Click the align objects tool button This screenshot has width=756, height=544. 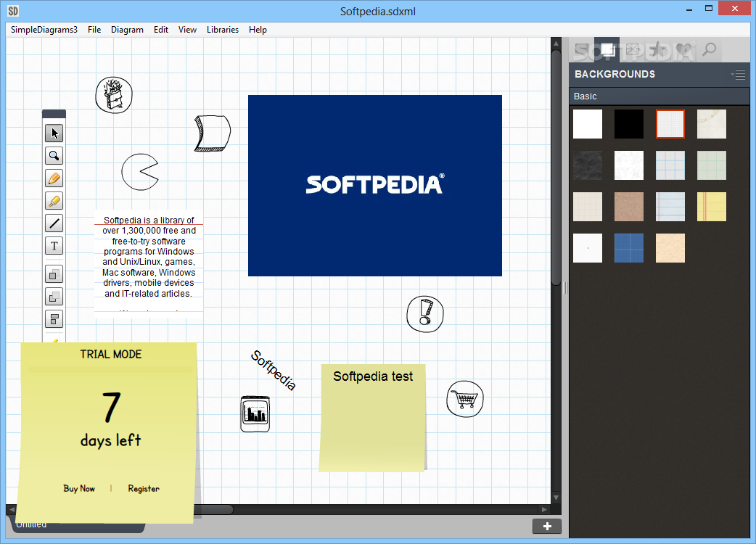click(54, 319)
